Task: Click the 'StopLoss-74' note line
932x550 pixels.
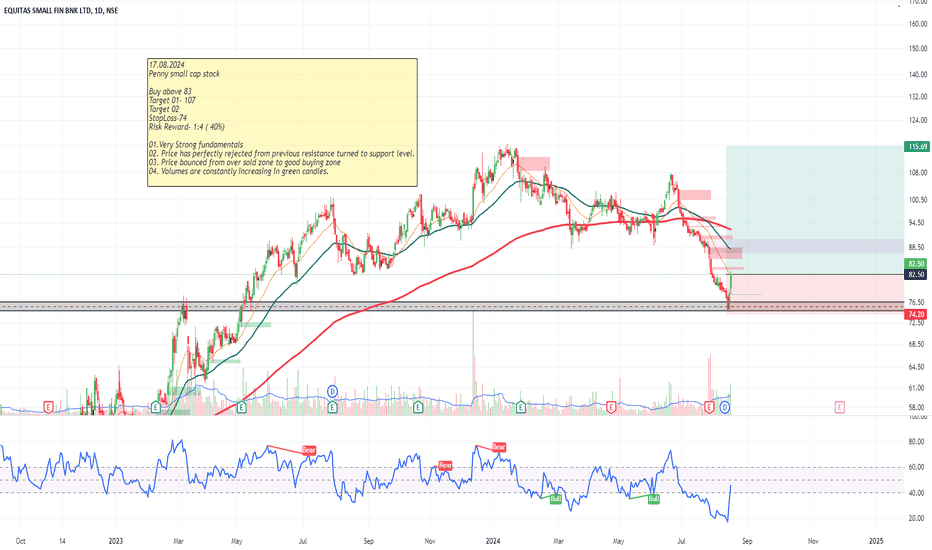Action: (168, 118)
